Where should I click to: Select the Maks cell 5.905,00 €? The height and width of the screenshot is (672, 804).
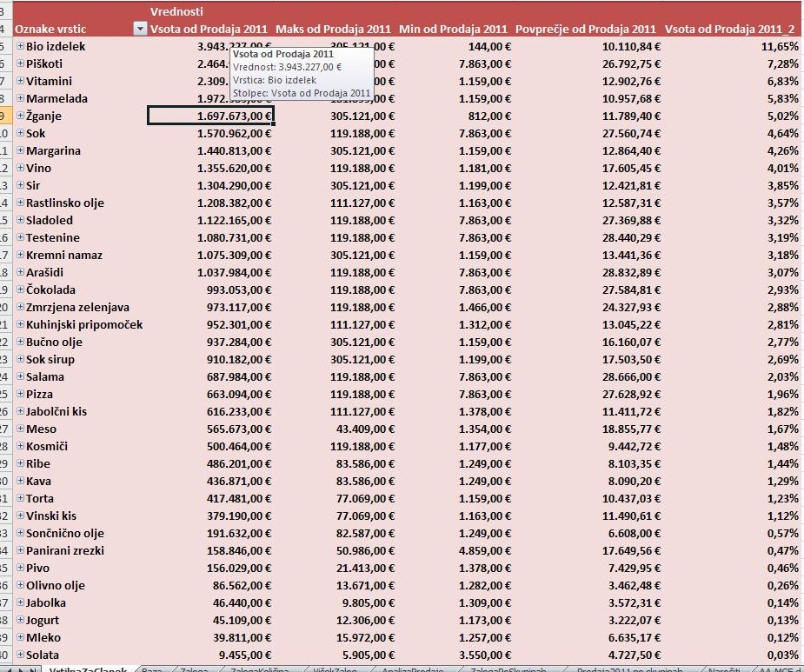tap(336, 655)
